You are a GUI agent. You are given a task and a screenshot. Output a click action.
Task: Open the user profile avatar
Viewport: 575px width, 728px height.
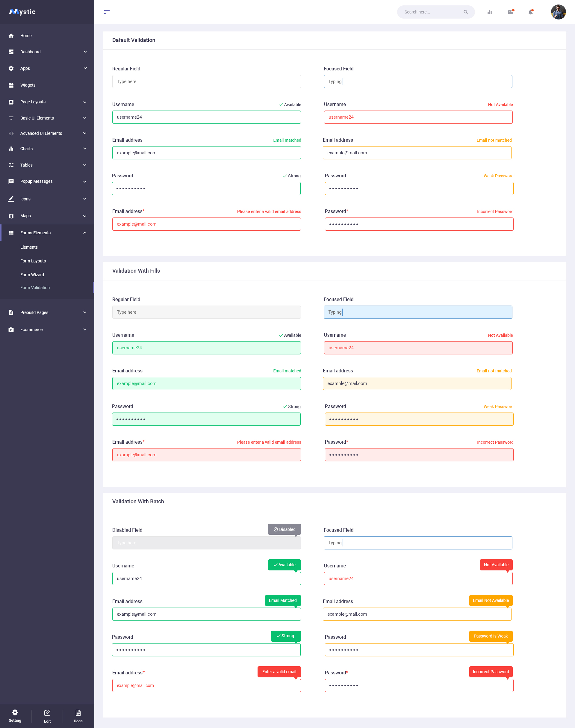pyautogui.click(x=558, y=12)
